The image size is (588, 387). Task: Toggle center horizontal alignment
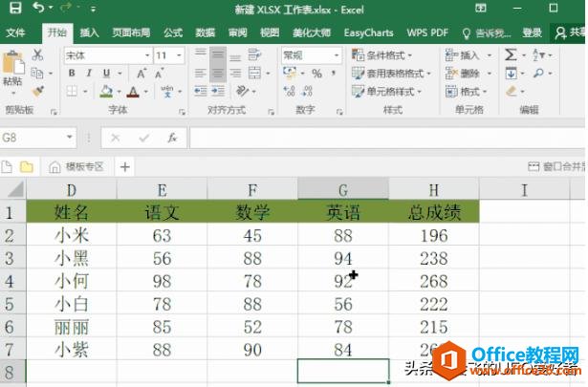click(217, 73)
